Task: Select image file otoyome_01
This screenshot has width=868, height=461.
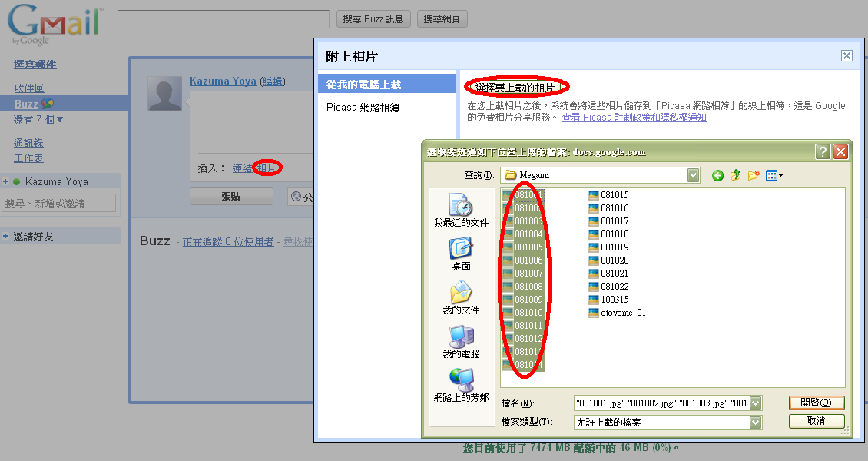Action: point(617,313)
